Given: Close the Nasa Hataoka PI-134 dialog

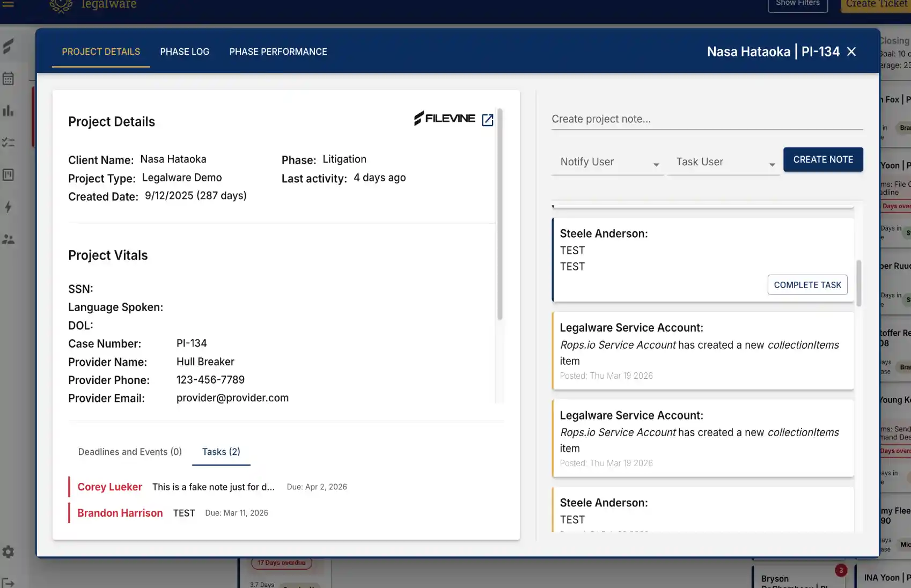Looking at the screenshot, I should (851, 52).
